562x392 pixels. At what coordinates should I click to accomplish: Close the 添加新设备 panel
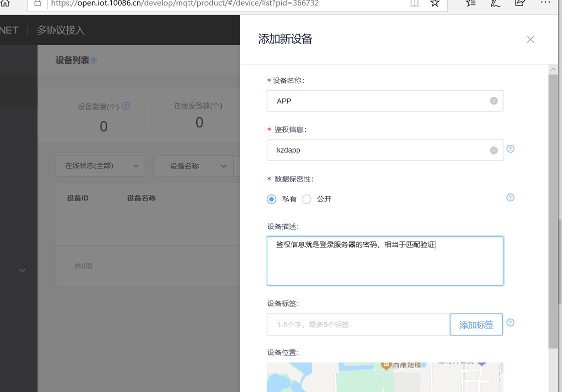(x=530, y=39)
